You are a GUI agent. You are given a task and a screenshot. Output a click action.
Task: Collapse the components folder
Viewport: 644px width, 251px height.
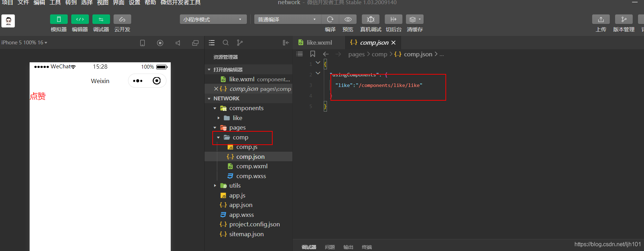click(x=215, y=108)
